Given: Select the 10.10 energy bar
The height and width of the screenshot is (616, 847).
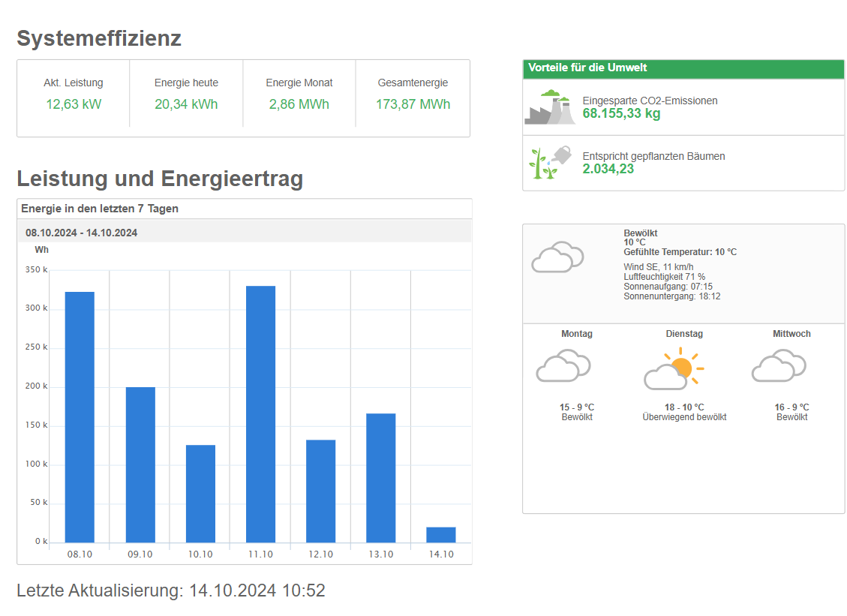Looking at the screenshot, I should point(200,494).
